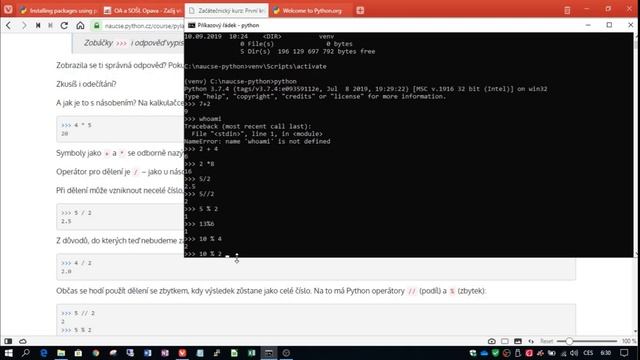
Task: Toggle the Vivaldi side panel icon
Action: pos(8,341)
